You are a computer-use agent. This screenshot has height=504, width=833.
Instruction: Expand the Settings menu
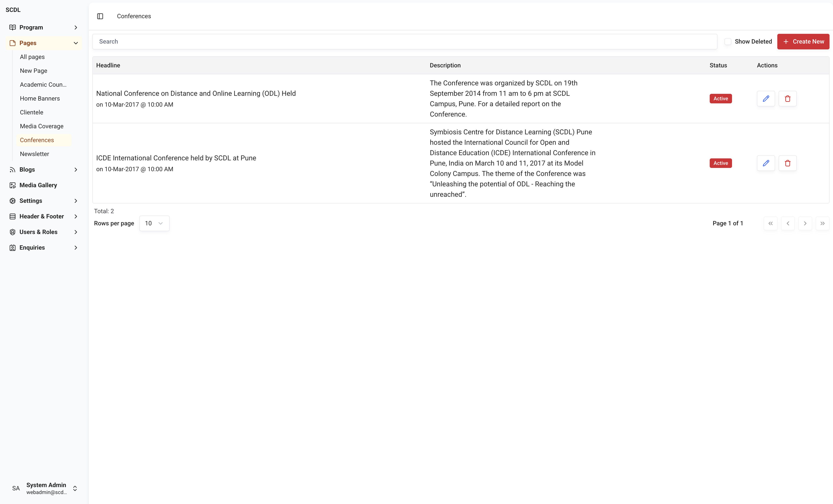click(x=44, y=201)
